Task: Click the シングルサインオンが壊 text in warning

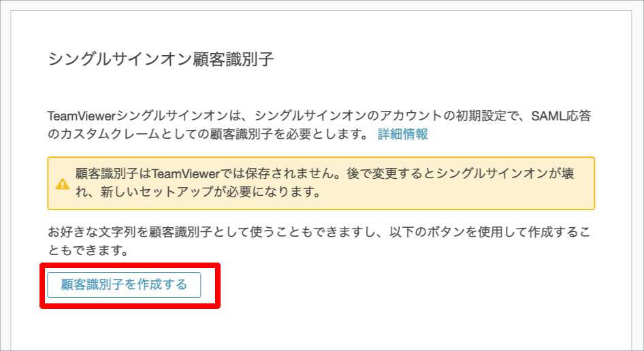Action: (x=505, y=174)
